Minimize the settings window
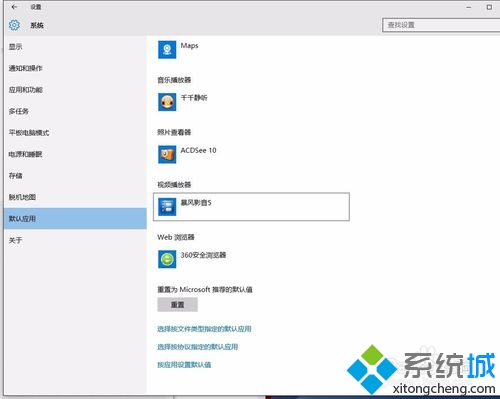 coord(469,7)
